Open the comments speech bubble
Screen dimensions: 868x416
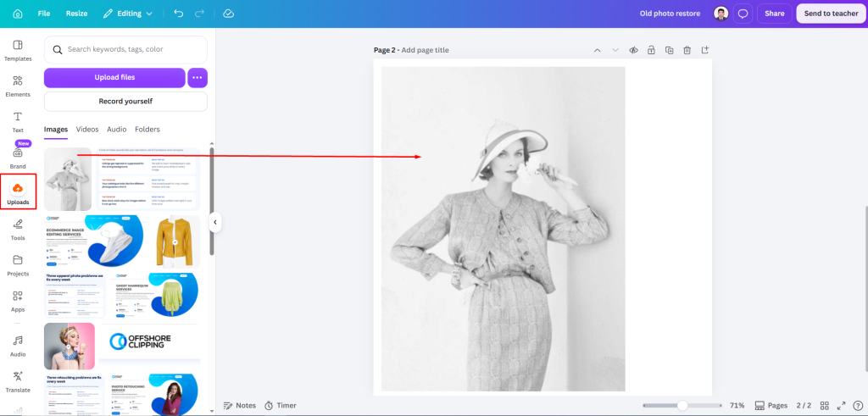[x=743, y=14]
